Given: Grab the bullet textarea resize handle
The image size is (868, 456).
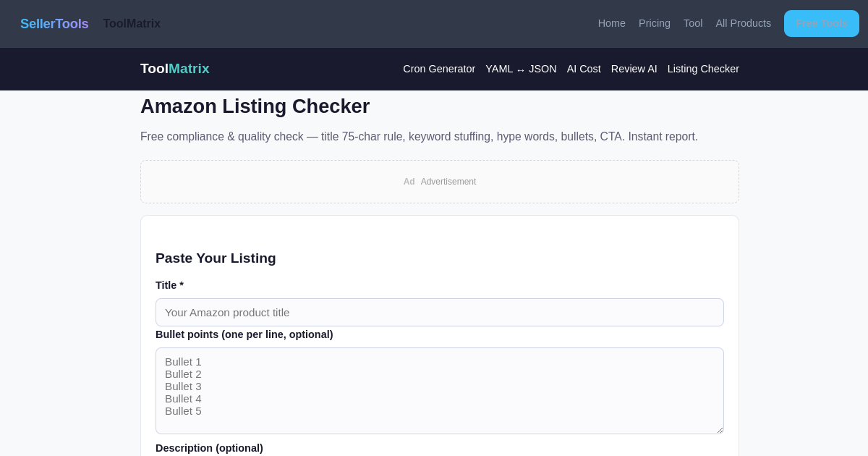Looking at the screenshot, I should pyautogui.click(x=719, y=429).
